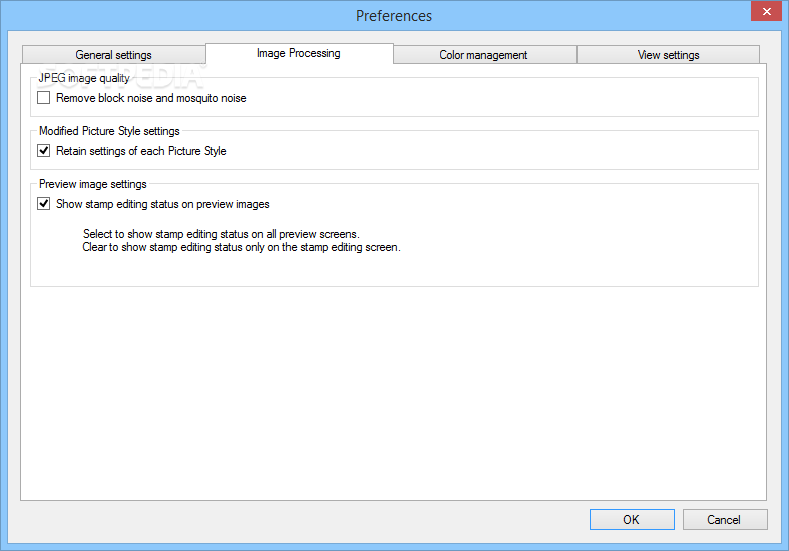789x551 pixels.
Task: Click the 'Select to show stamp editing status' text
Action: 221,234
